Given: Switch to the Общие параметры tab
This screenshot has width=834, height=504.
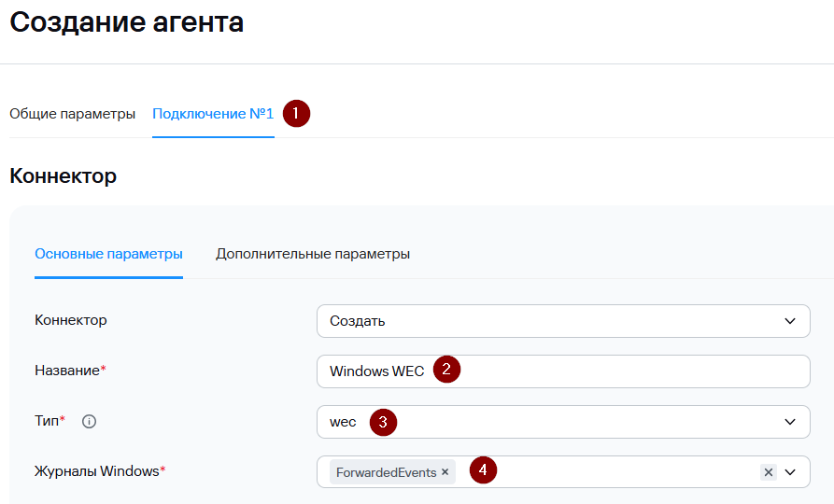Looking at the screenshot, I should pos(72,114).
